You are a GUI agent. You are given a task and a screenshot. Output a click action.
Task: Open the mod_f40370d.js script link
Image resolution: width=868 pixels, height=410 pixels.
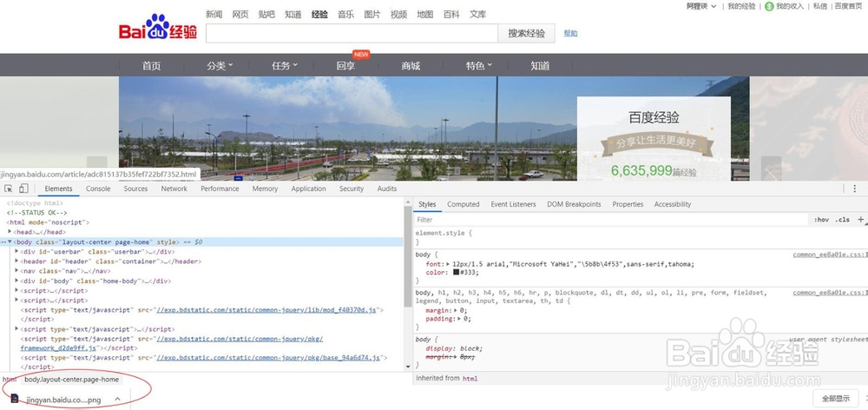pos(266,310)
